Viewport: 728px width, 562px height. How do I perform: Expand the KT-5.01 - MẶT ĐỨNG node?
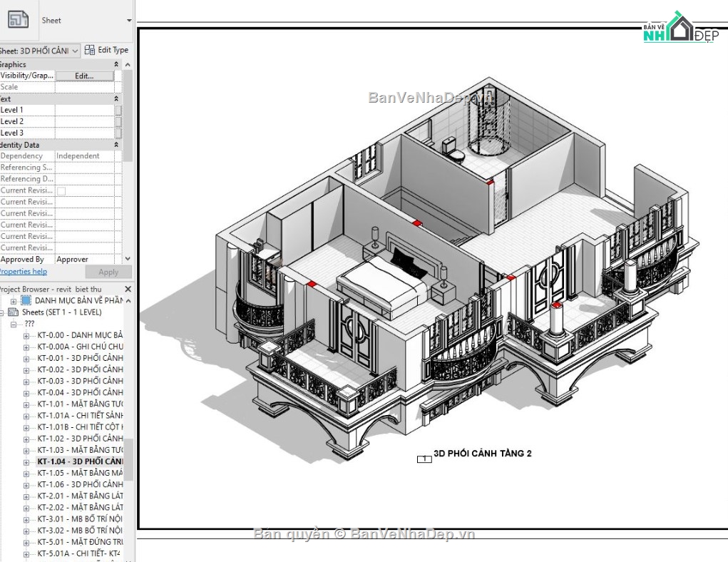(26, 542)
